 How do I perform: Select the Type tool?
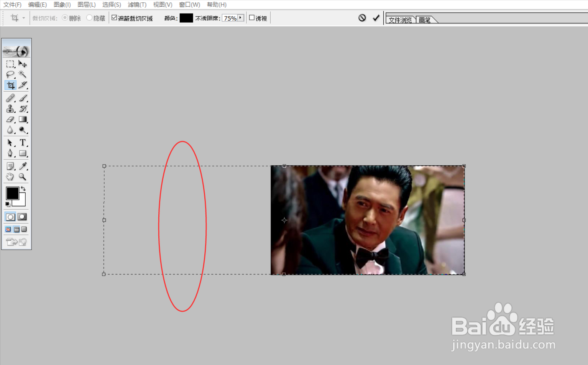[23, 143]
